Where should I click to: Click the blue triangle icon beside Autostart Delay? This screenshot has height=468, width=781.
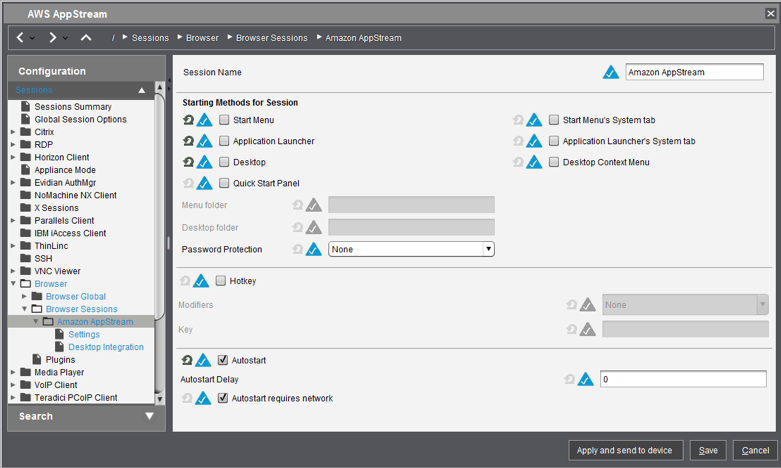(x=585, y=379)
